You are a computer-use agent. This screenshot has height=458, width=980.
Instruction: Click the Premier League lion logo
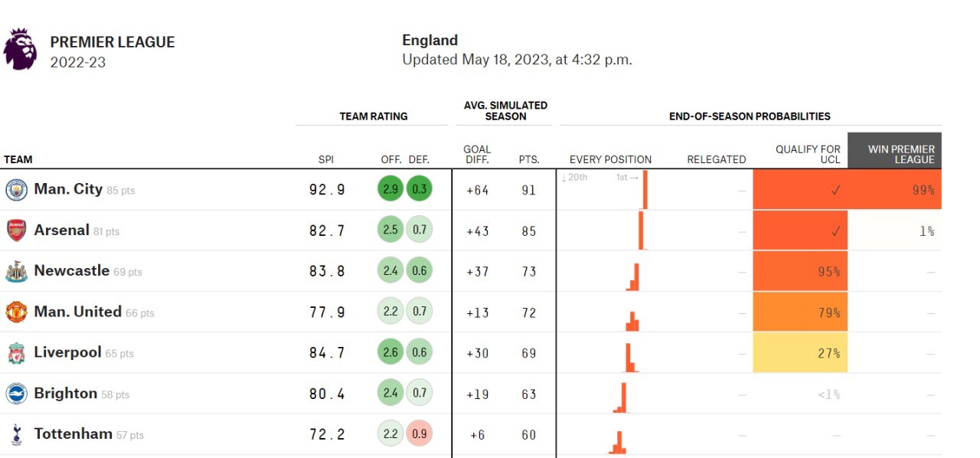(x=20, y=49)
